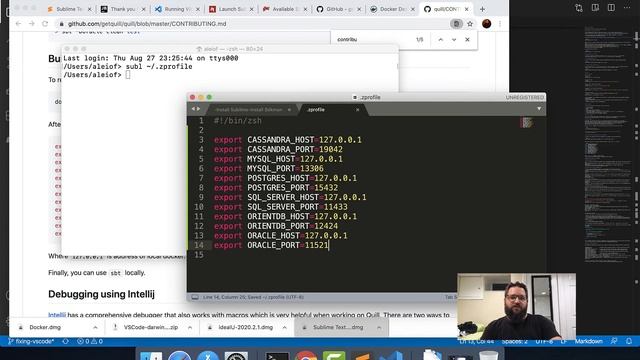Click the find-in-page field with contribu
The width and height of the screenshot is (640, 360).
[371, 40]
